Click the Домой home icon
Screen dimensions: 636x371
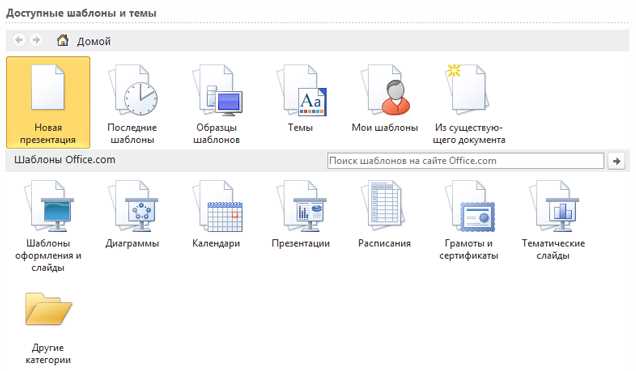pos(63,40)
